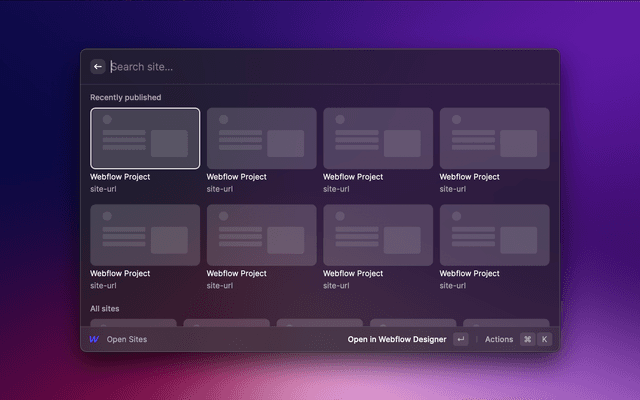Screen dimensions: 640x400
Task: Open second thumbnail in first Recently published row
Action: coord(261,138)
